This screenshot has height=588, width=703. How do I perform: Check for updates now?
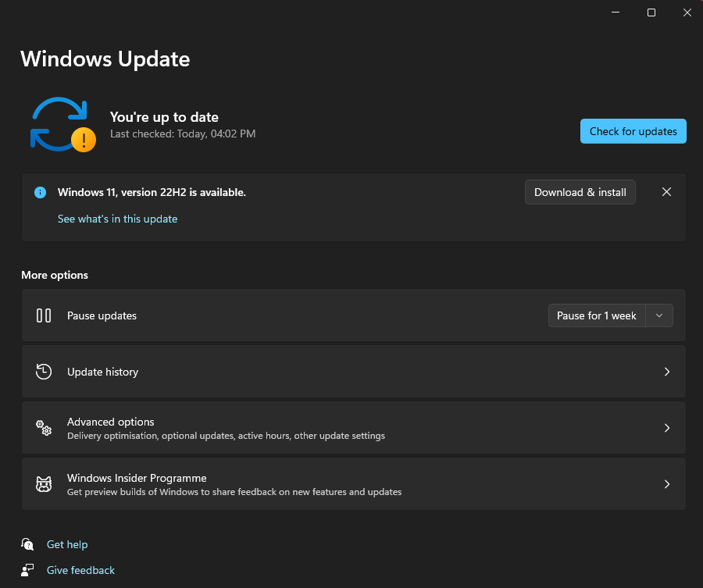(633, 131)
